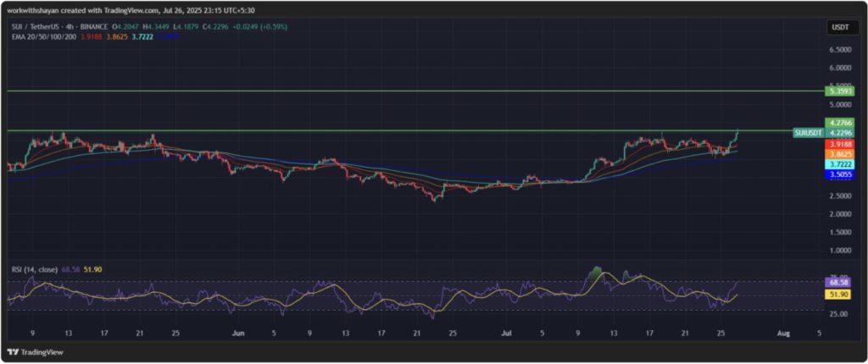Open the USDT currency selector
This screenshot has height=364, width=868.
[837, 28]
